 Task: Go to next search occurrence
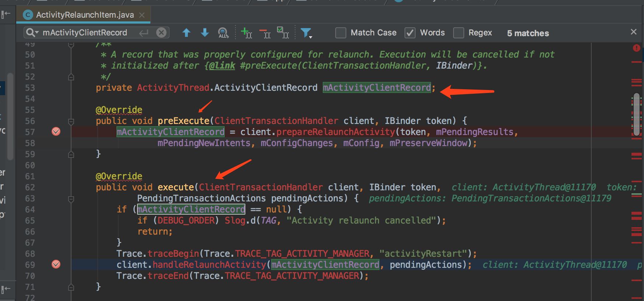[x=205, y=33]
